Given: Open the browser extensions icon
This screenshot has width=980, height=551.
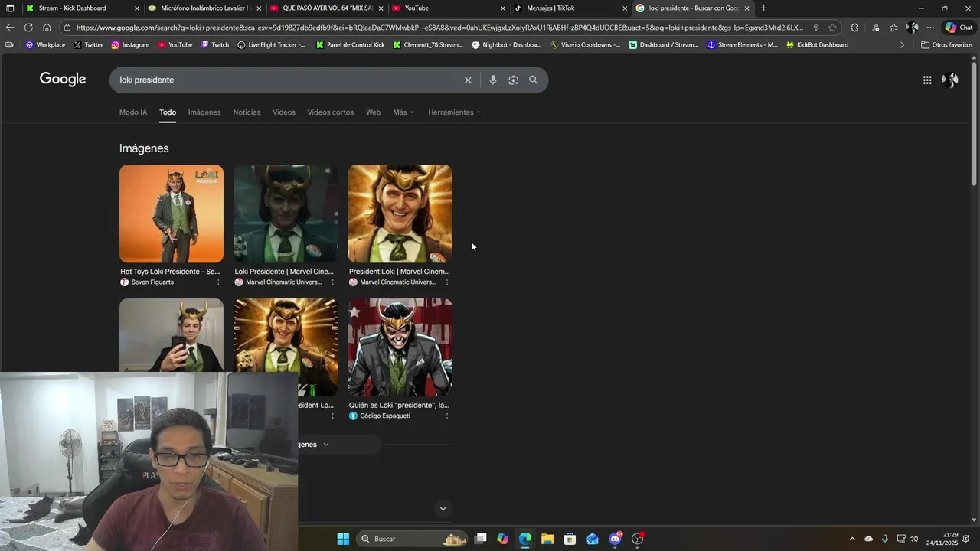Looking at the screenshot, I should click(x=855, y=28).
